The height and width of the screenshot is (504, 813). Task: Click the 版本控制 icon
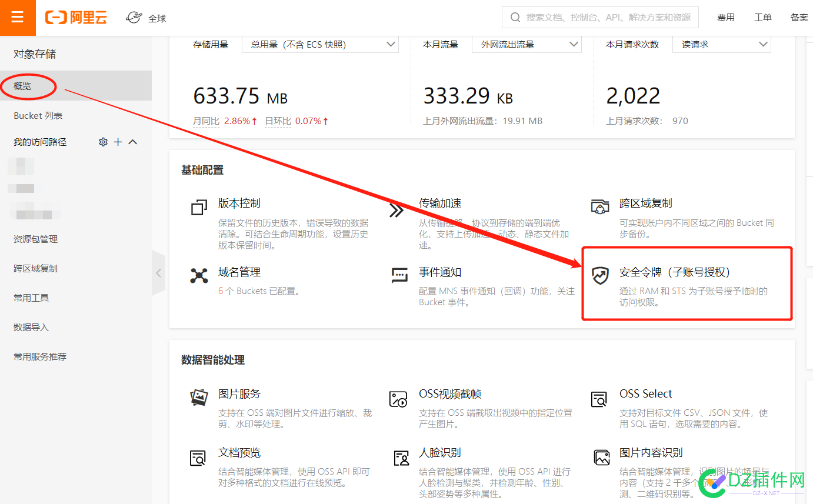[x=199, y=208]
